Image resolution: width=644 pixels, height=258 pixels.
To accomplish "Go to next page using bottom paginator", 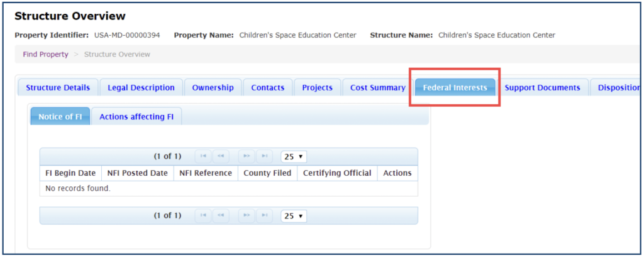I will click(247, 216).
